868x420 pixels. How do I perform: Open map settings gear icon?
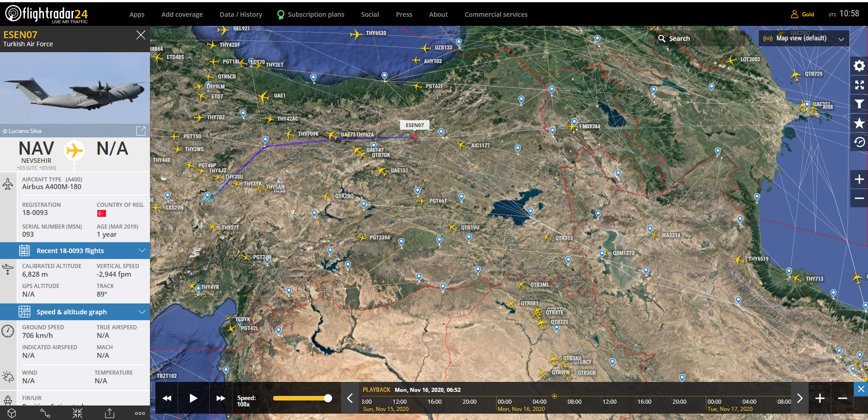click(x=859, y=66)
